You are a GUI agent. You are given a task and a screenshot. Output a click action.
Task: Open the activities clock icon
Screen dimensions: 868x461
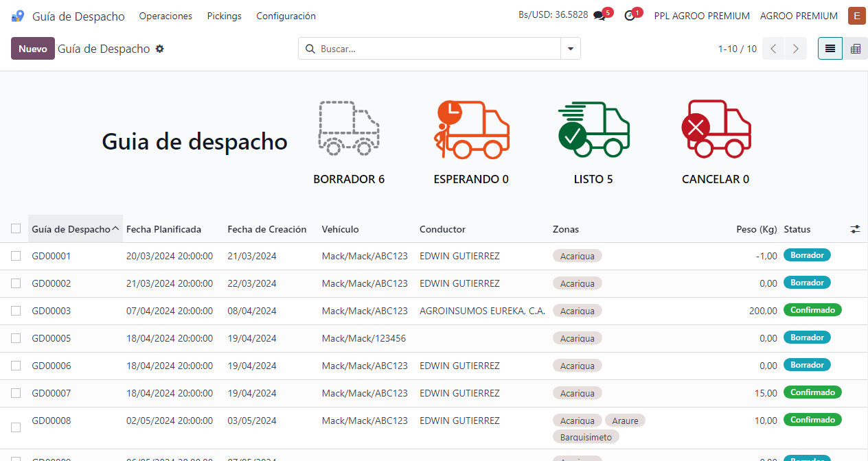point(630,16)
